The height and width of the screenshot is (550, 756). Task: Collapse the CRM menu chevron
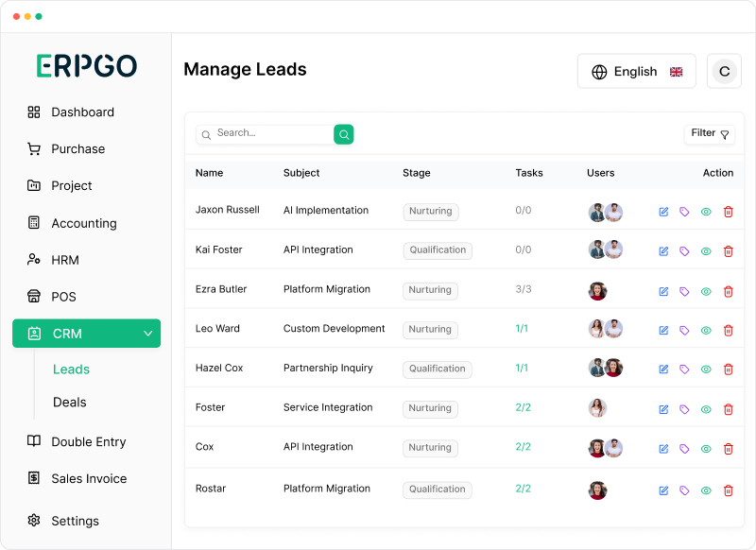click(x=148, y=333)
